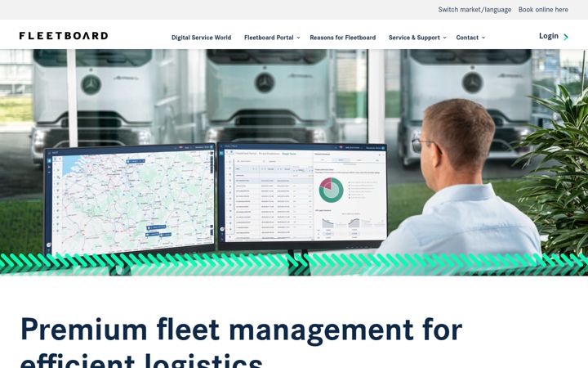Open Digital Service World menu item

[201, 38]
